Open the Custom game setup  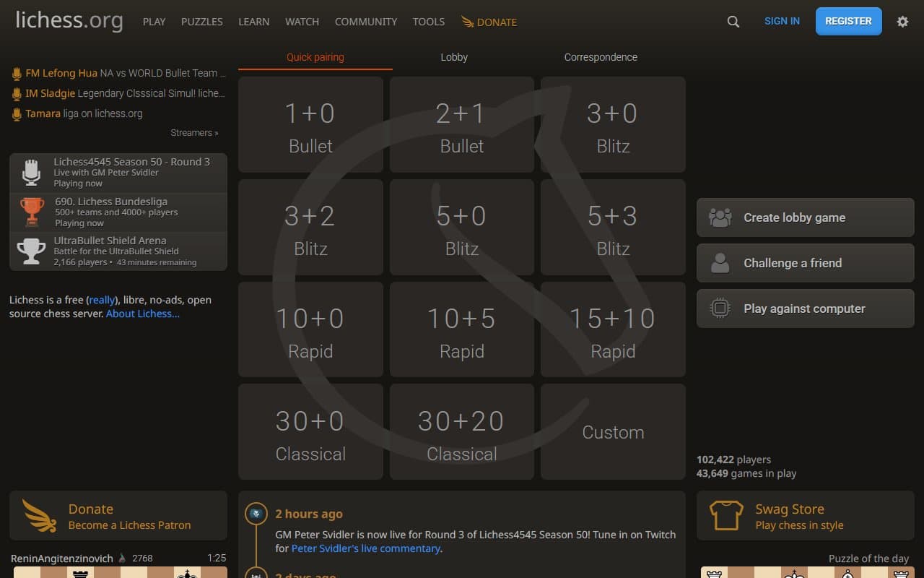tap(613, 432)
